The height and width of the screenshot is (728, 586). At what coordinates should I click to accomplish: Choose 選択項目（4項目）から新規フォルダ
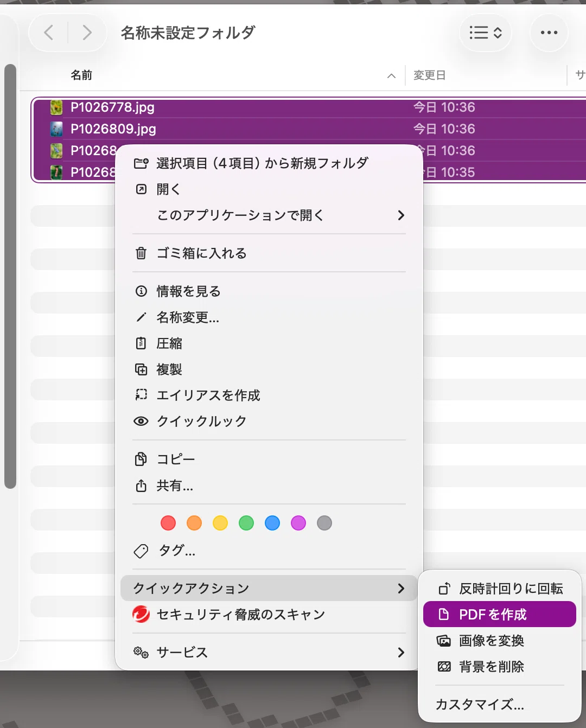click(x=269, y=163)
